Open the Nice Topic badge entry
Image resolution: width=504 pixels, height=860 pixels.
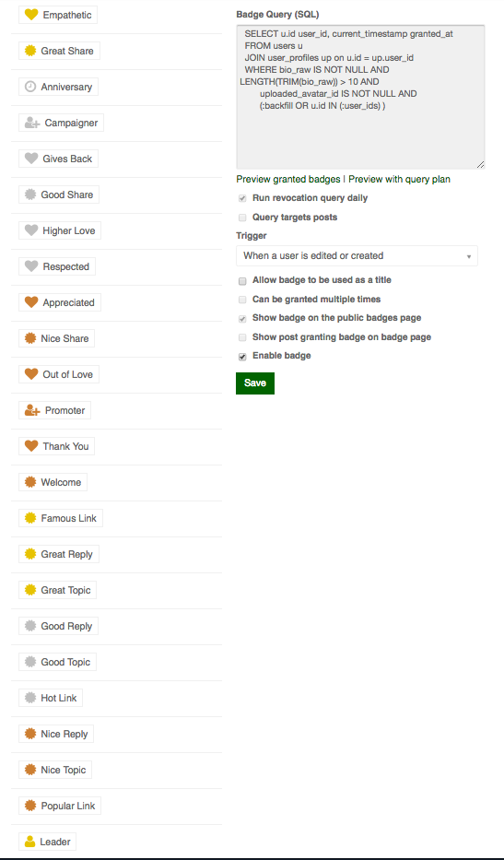pyautogui.click(x=55, y=770)
